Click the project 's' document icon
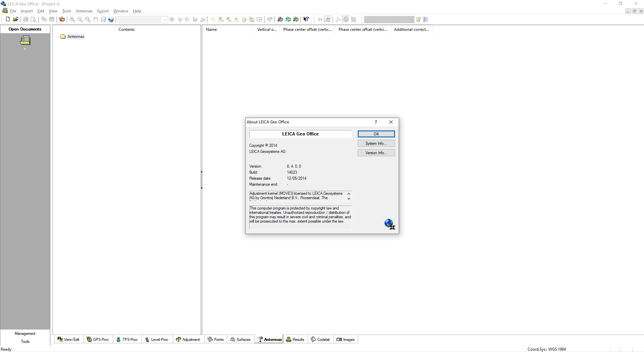 (x=25, y=40)
